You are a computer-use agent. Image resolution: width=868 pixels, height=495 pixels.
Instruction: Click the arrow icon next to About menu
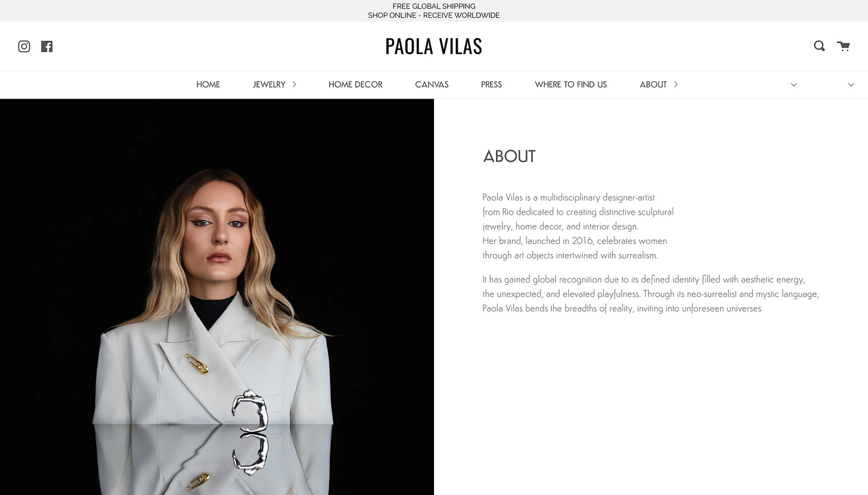point(675,85)
